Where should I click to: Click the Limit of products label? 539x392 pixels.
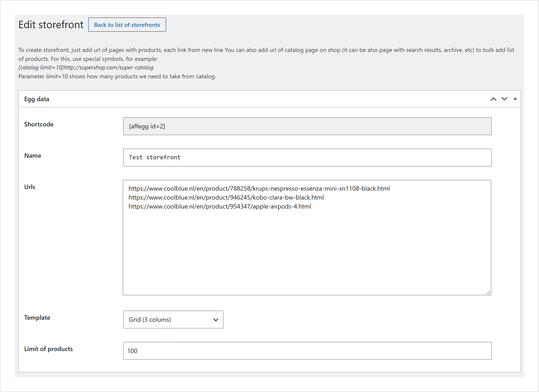point(49,349)
